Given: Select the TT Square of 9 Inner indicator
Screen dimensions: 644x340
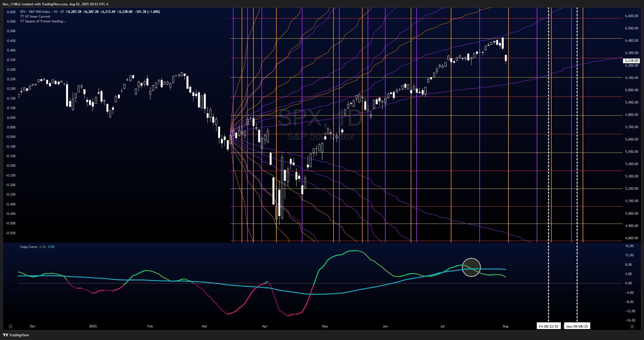Looking at the screenshot, I should [x=39, y=21].
